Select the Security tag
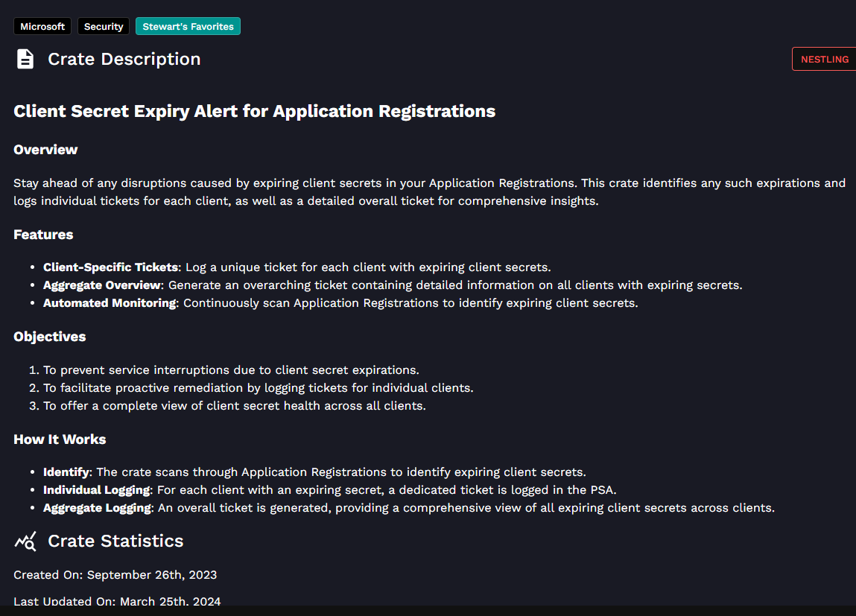Screen dimensions: 856x616 [103, 26]
